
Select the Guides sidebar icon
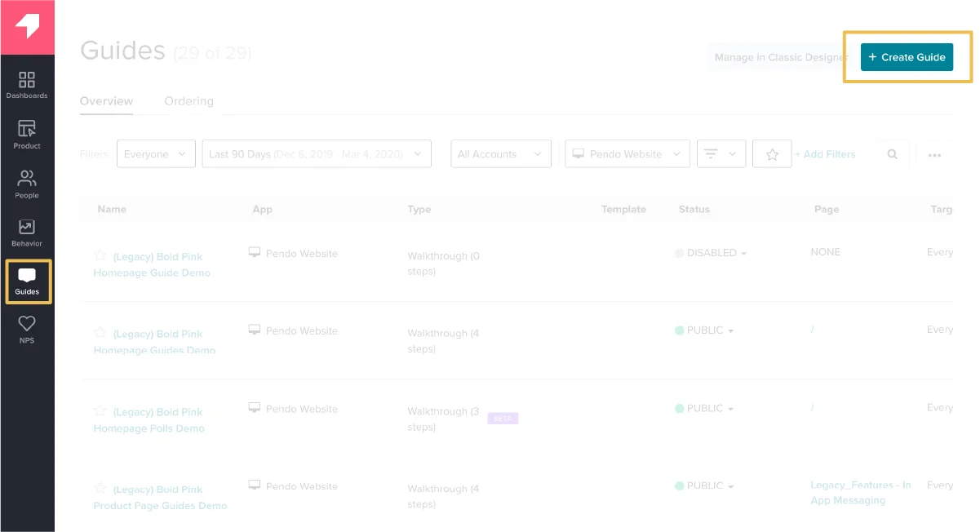point(28,281)
